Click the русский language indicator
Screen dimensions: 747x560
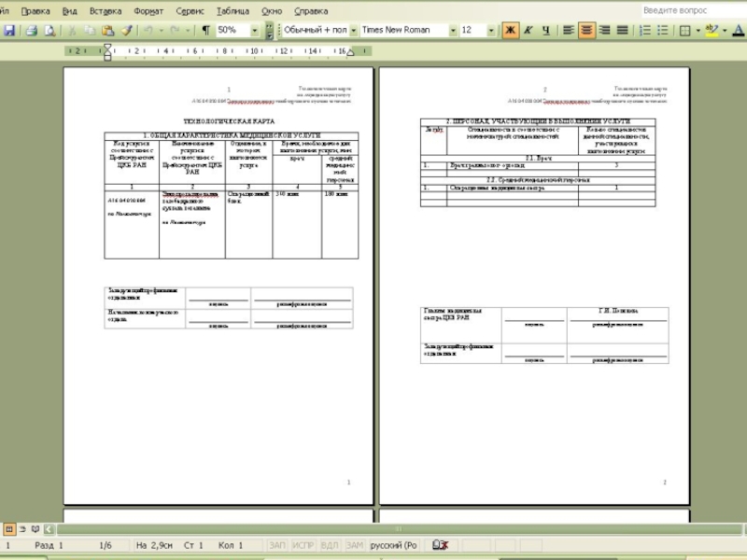393,545
